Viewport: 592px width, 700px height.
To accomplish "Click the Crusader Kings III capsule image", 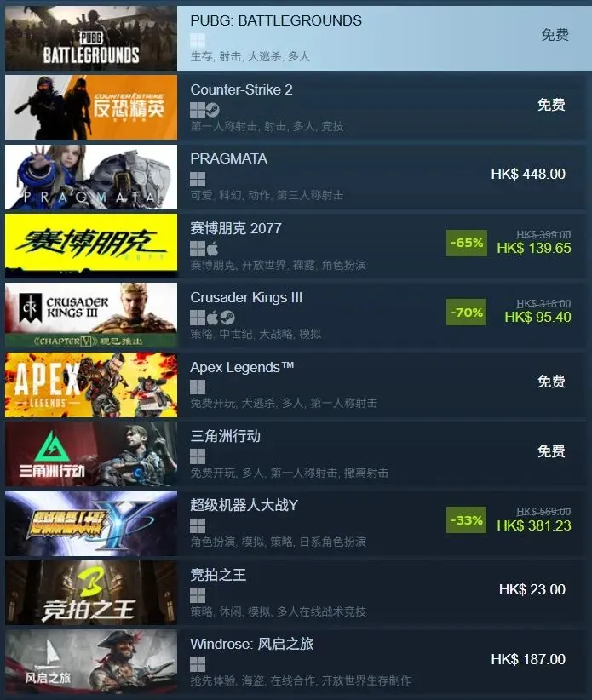I will point(91,315).
